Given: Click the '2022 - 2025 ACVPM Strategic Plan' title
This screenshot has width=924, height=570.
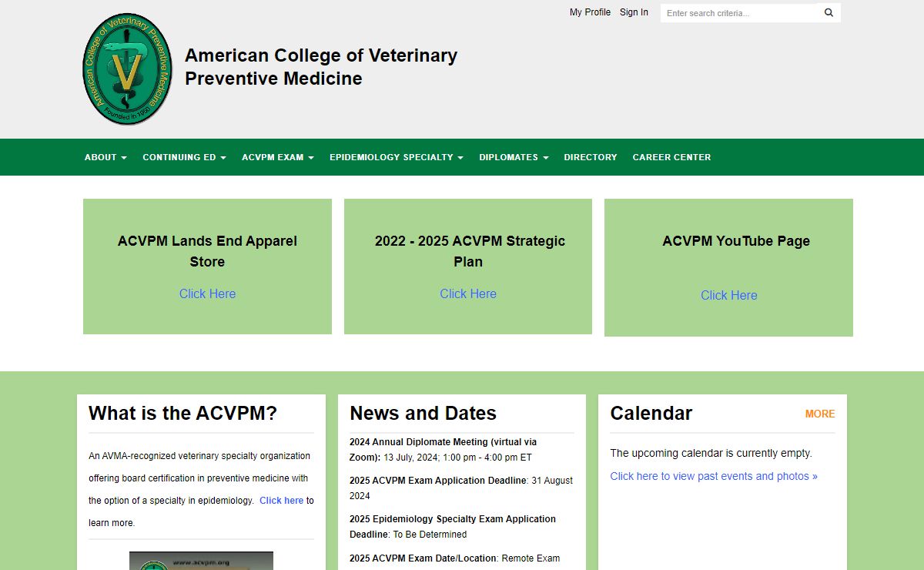Looking at the screenshot, I should (470, 251).
